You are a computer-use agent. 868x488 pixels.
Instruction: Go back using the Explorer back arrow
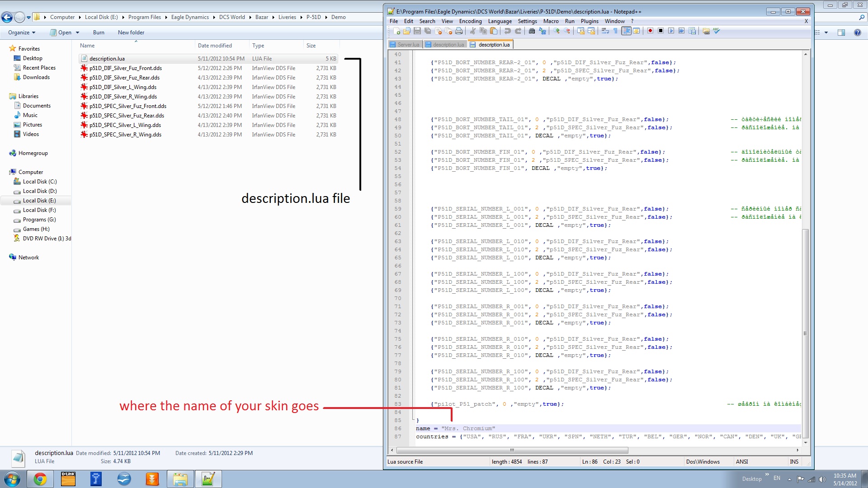click(x=7, y=17)
